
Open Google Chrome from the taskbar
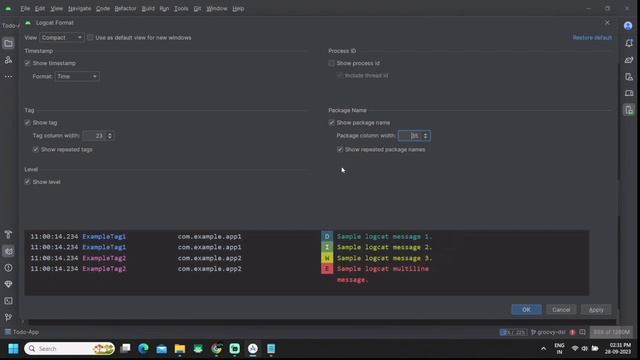(x=216, y=349)
